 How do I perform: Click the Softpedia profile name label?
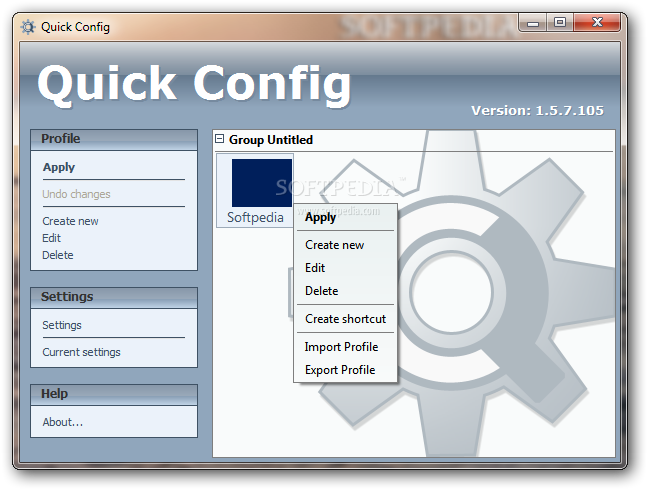point(255,217)
